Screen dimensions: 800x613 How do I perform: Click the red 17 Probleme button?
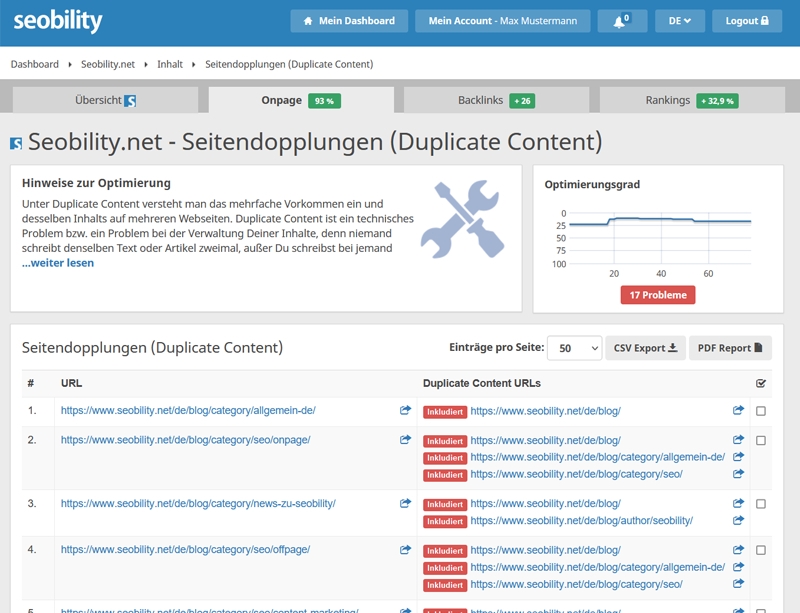click(658, 295)
